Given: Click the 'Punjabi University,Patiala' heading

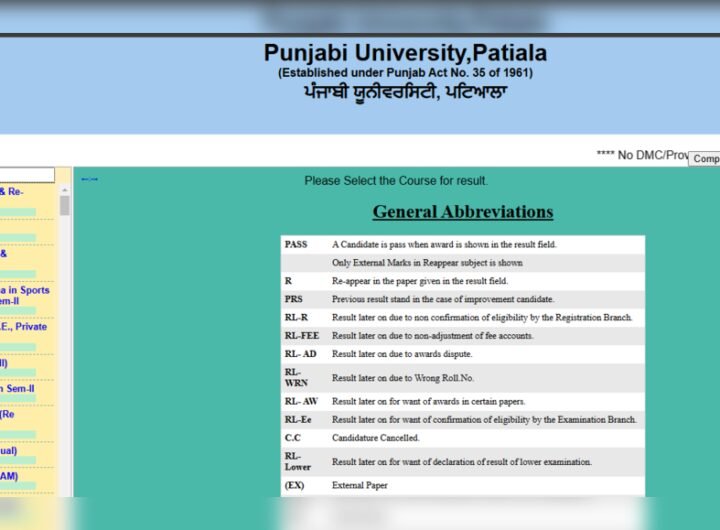Looking at the screenshot, I should [x=405, y=53].
